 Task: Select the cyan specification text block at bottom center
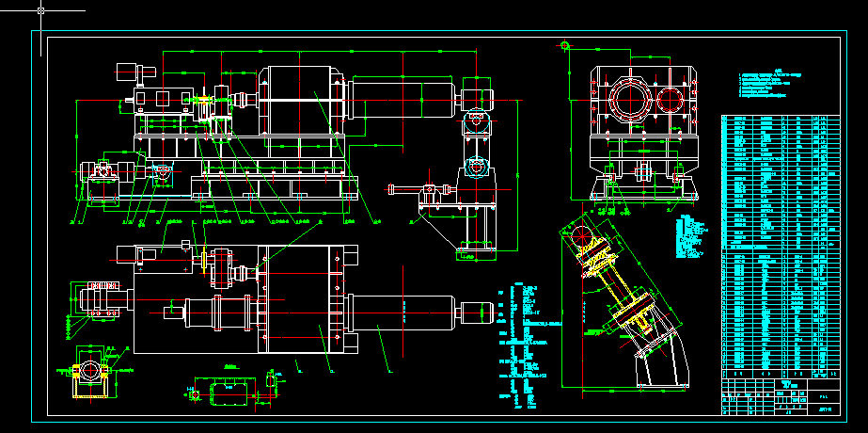click(529, 347)
